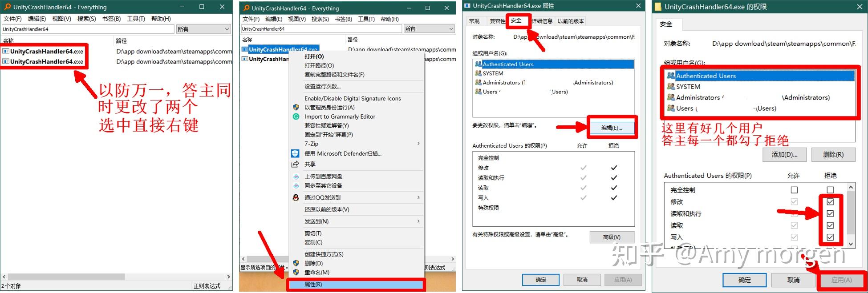Screen dimensions: 868x293
Task: Click the exe file icon of second UnityCrashHandler64.exe result in first window
Action: click(6, 61)
